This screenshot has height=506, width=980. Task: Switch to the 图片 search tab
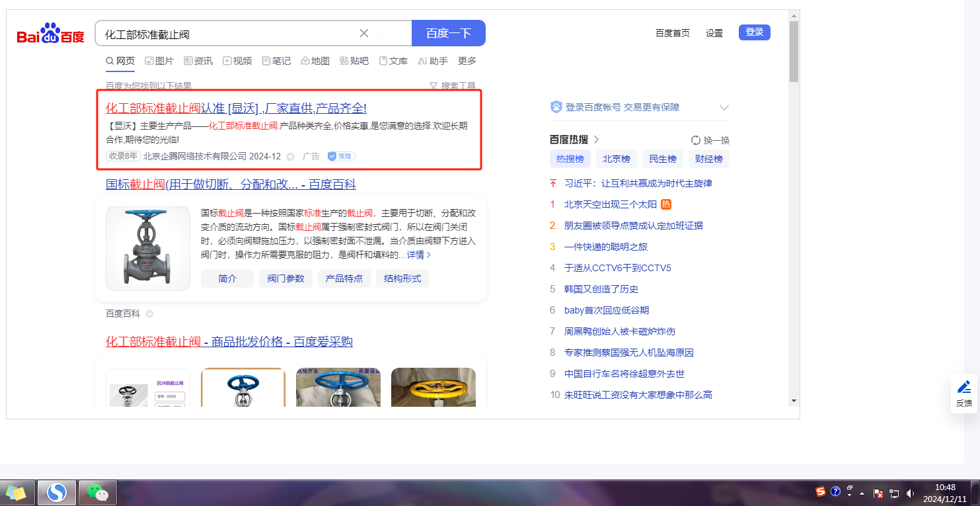159,61
